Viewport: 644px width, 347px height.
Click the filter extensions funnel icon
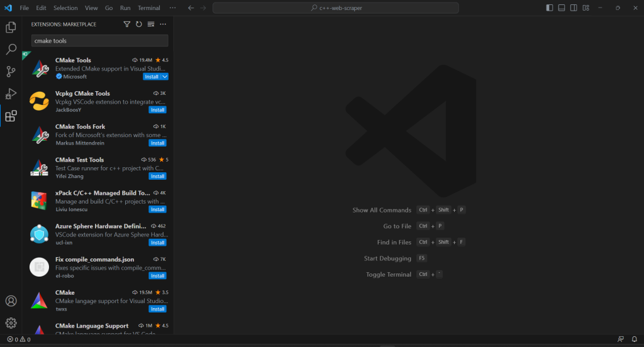[127, 25]
